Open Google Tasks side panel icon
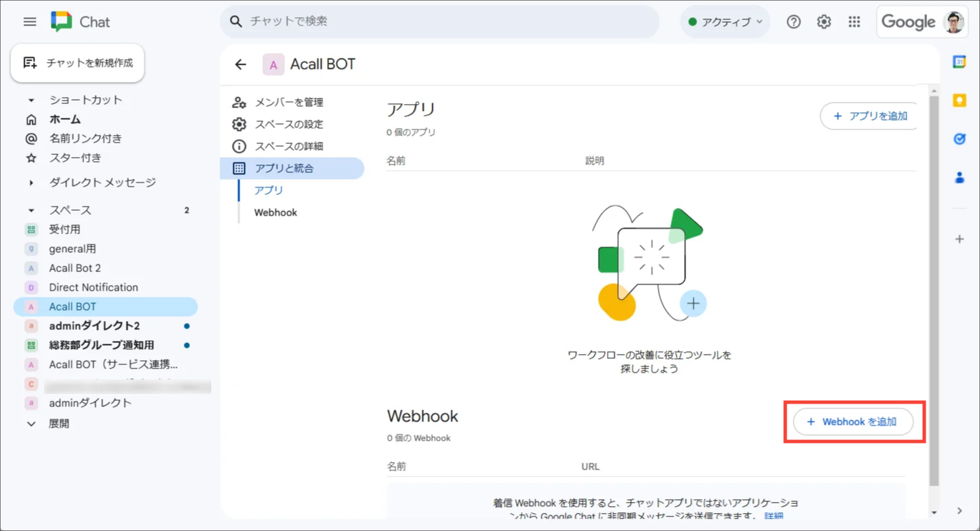Viewport: 980px width, 531px height. (x=959, y=139)
